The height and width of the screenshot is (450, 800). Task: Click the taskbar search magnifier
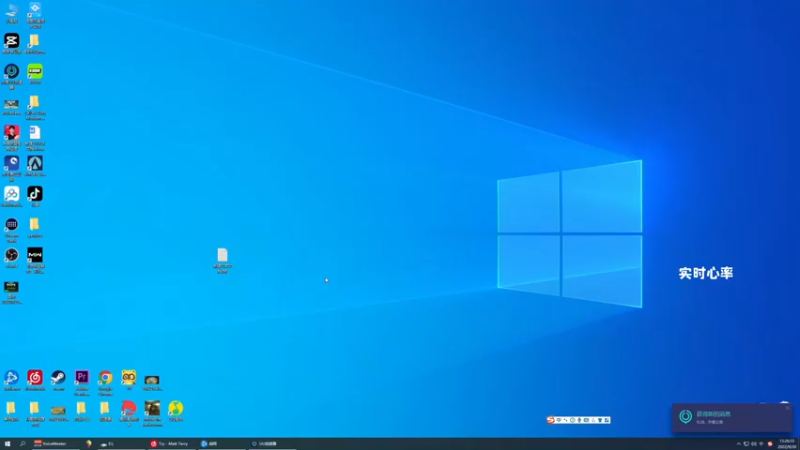coord(22,444)
